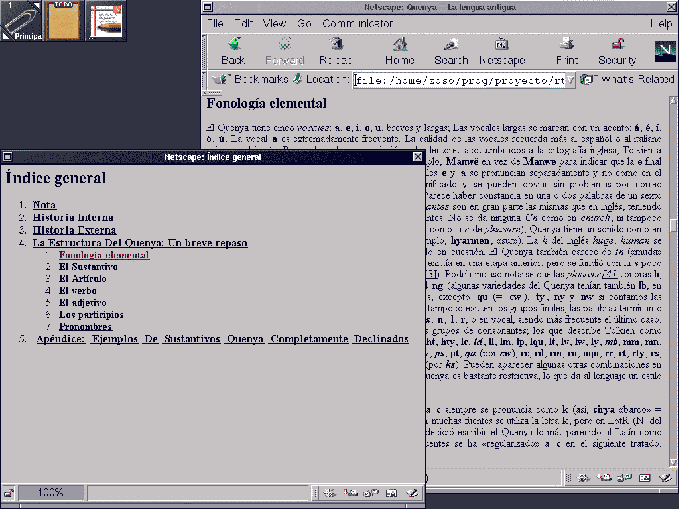Open the Security info icon

click(616, 49)
